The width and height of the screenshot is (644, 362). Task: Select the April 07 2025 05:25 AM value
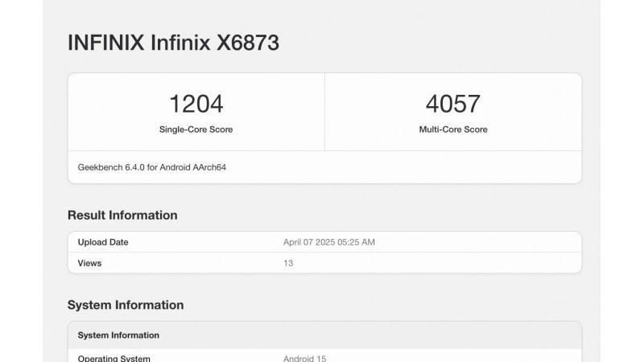click(x=329, y=242)
